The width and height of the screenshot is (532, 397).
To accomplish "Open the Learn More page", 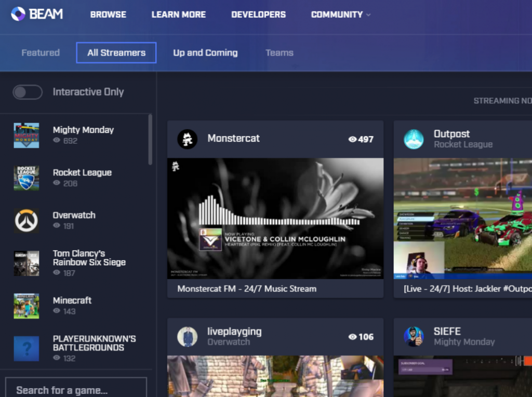I will click(x=179, y=15).
